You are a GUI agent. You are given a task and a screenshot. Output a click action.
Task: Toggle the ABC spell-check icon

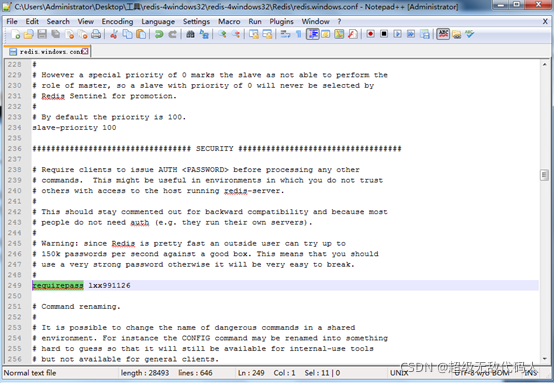(443, 34)
